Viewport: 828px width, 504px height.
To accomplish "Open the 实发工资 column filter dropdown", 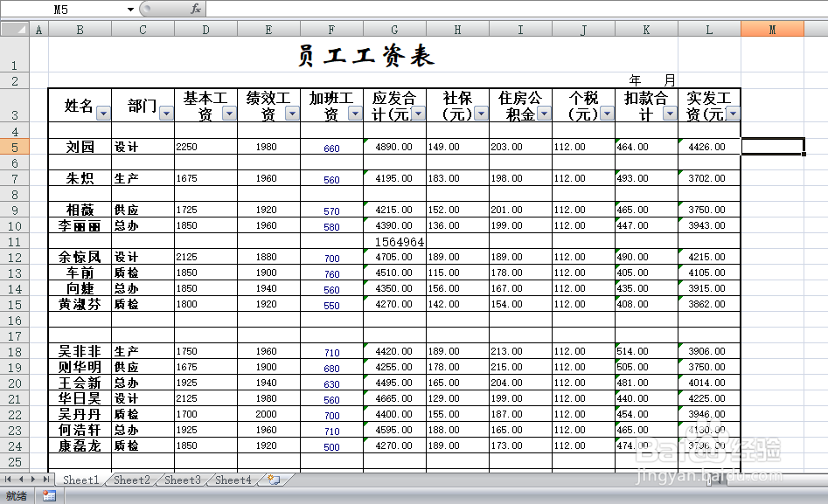I will tap(733, 112).
